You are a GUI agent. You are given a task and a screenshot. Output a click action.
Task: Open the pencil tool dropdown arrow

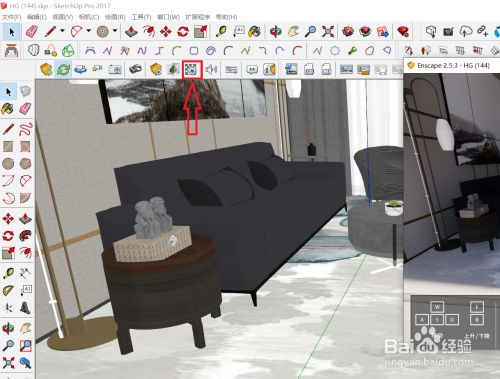point(62,31)
